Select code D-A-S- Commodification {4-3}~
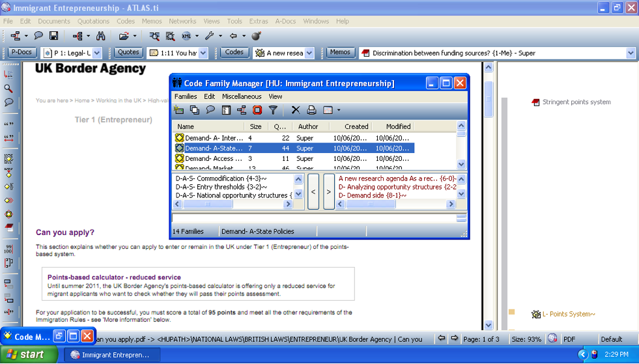The width and height of the screenshot is (639, 364). tap(221, 178)
